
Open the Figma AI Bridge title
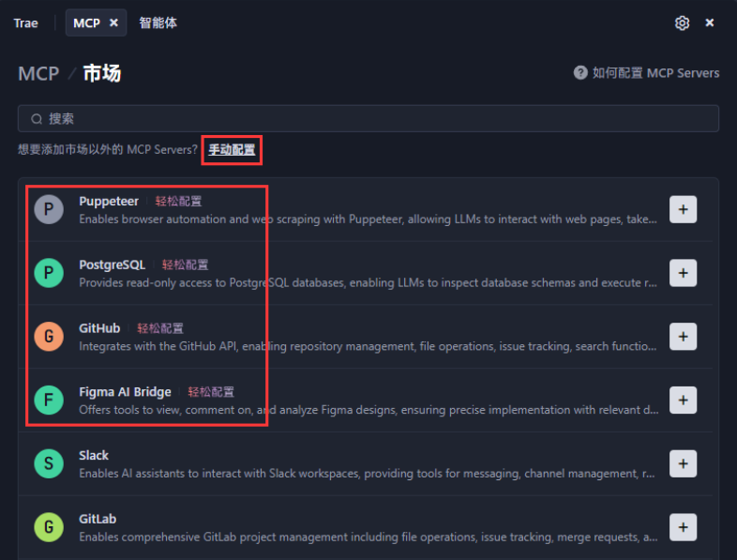[125, 392]
